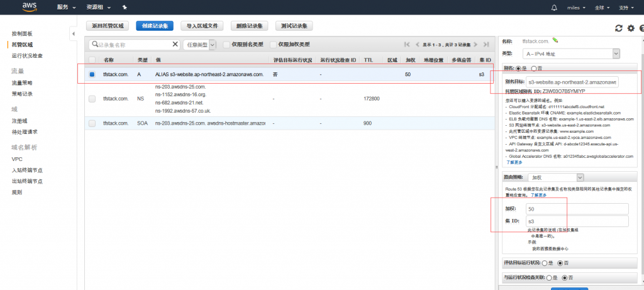Click the 返回托管区域 button

tap(108, 26)
